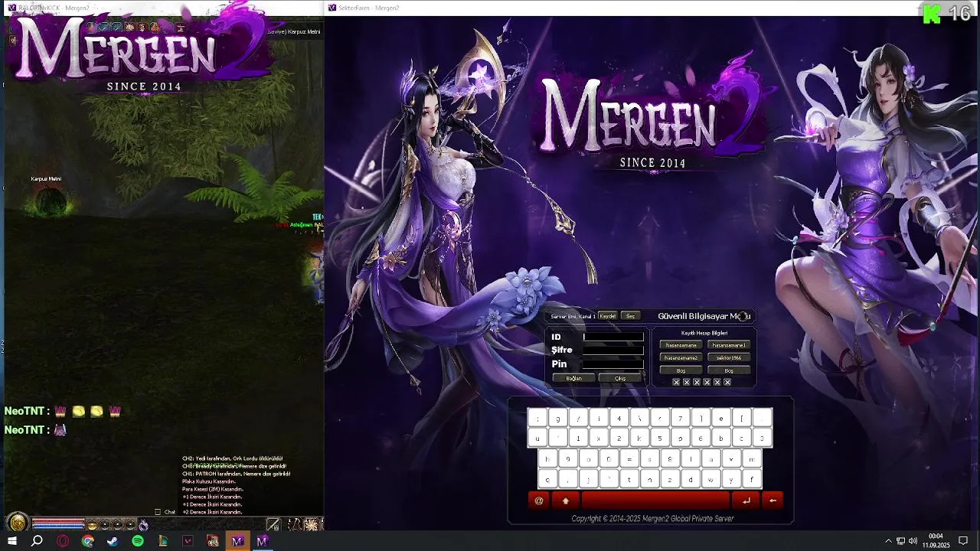The width and height of the screenshot is (980, 551).
Task: Open the Windows Start menu
Action: (x=11, y=541)
